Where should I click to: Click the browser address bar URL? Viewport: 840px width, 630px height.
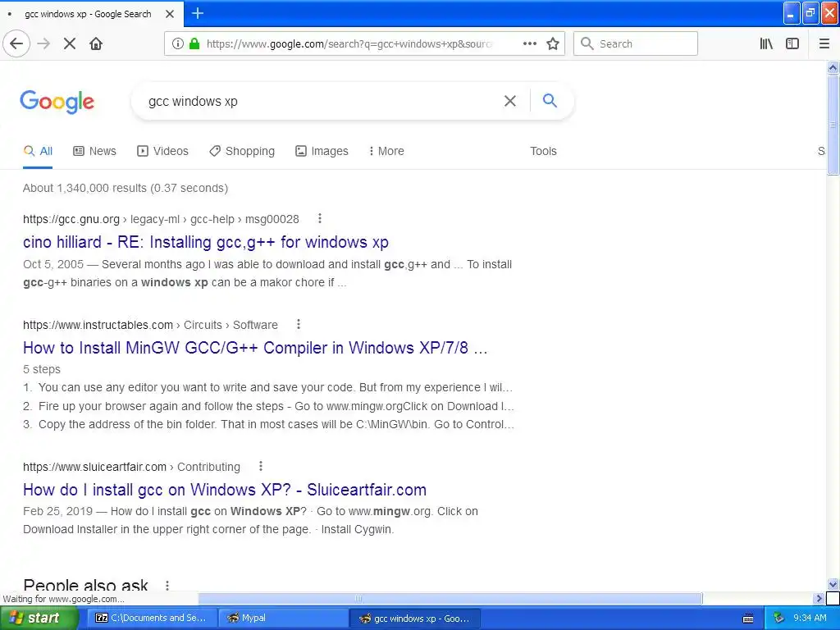(349, 44)
